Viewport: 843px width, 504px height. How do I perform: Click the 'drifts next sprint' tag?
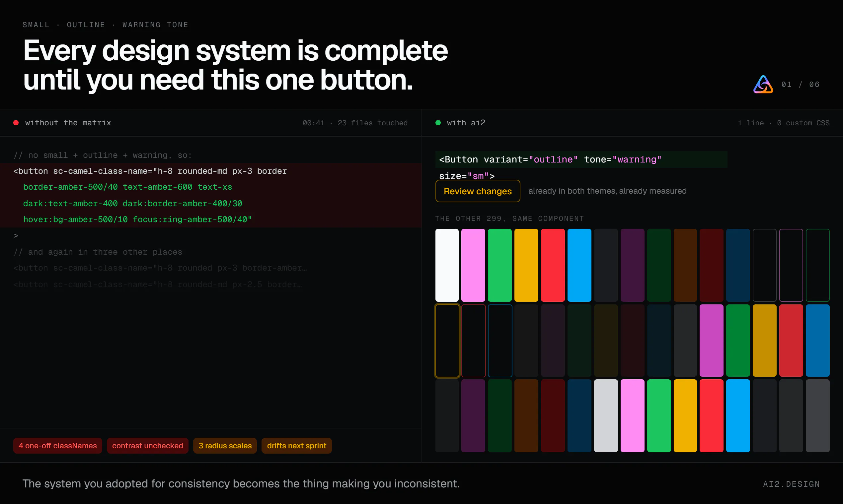point(296,446)
